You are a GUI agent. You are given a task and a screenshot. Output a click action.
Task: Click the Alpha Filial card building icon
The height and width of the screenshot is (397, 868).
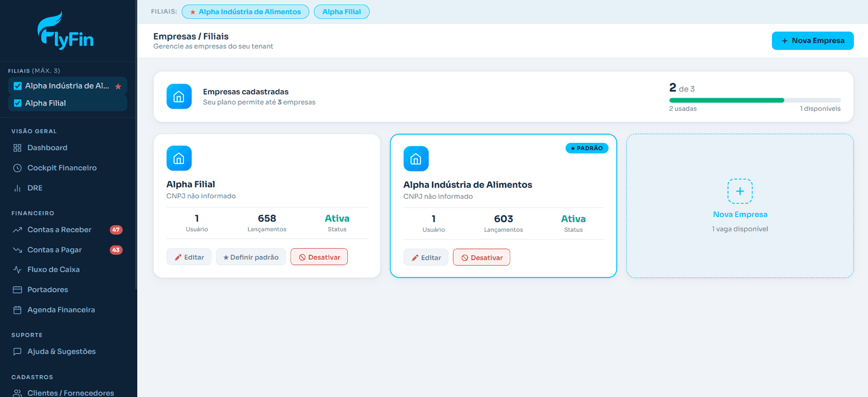pos(179,158)
